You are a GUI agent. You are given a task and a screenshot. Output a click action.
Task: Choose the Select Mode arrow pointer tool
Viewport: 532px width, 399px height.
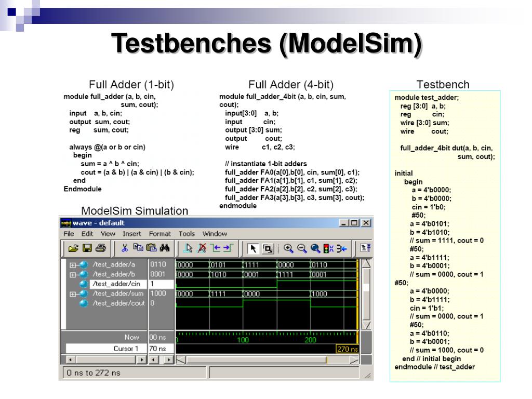tap(253, 249)
